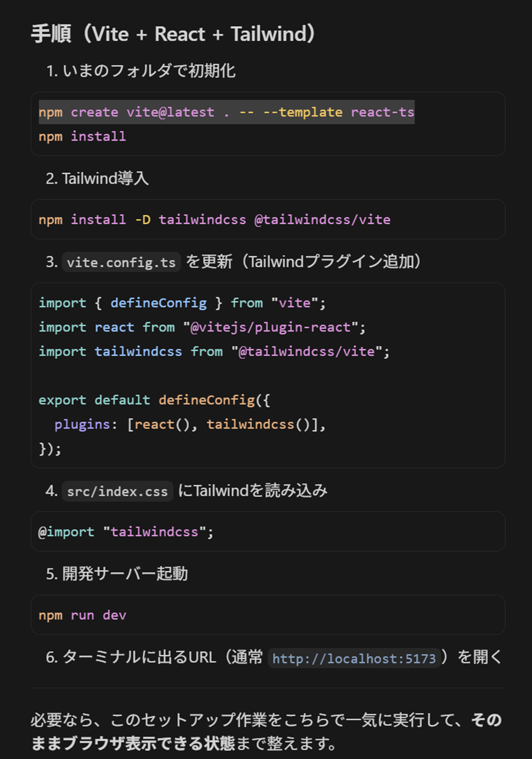532x759 pixels.
Task: Click the export default defineConfig({ line
Action: click(154, 400)
